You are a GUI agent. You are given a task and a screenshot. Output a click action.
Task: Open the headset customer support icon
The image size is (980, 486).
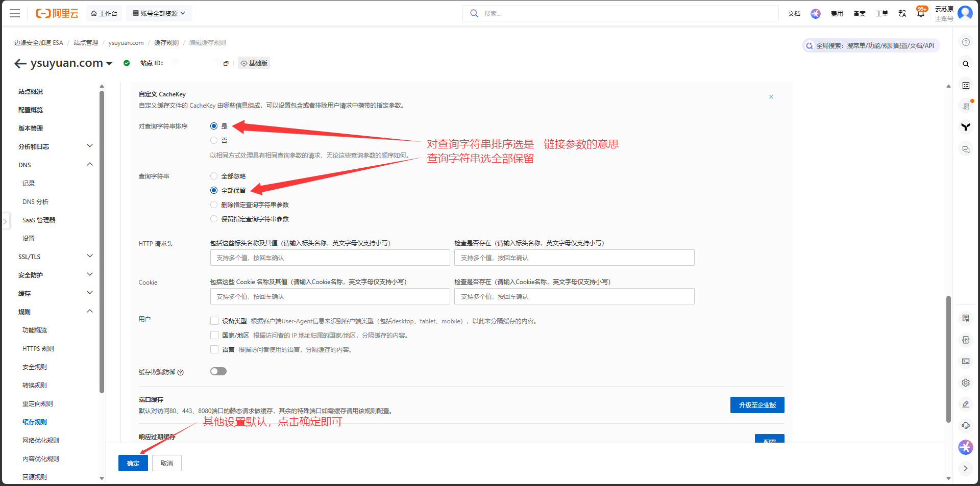[x=966, y=425]
